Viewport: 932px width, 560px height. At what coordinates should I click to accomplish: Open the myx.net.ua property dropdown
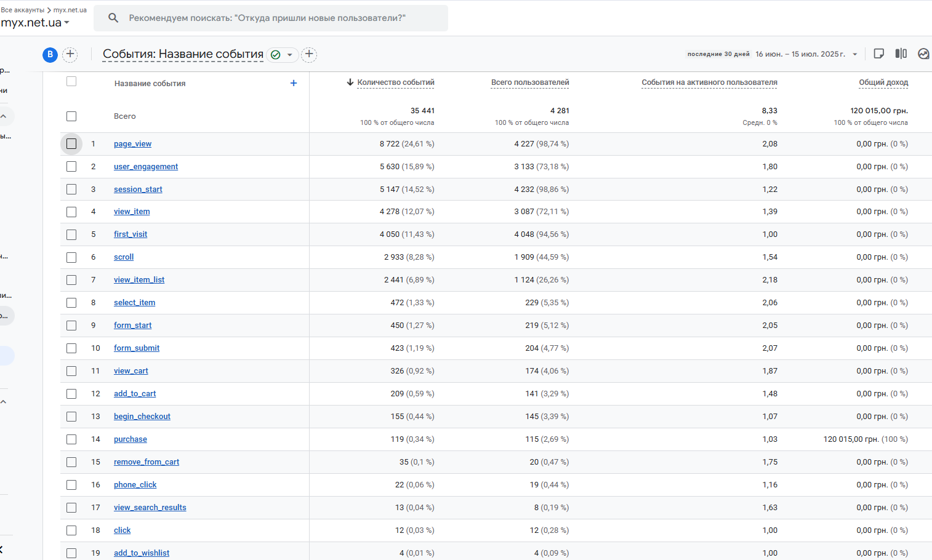point(35,23)
